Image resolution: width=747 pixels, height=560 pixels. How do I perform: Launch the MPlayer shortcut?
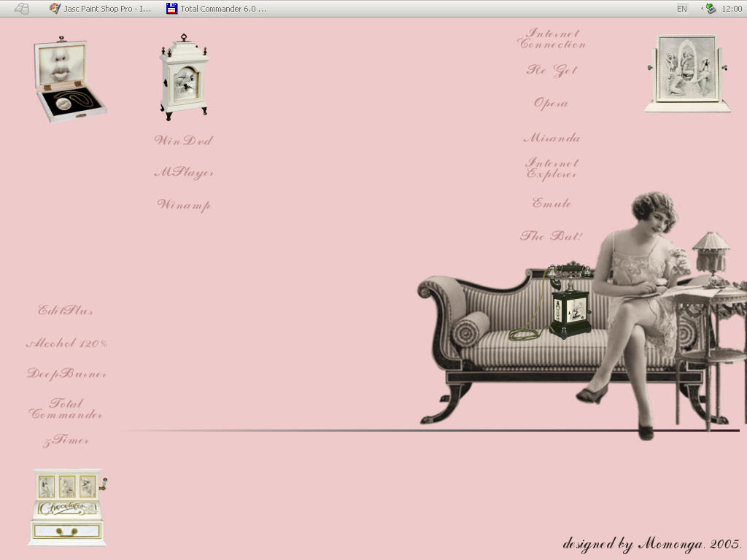click(185, 172)
